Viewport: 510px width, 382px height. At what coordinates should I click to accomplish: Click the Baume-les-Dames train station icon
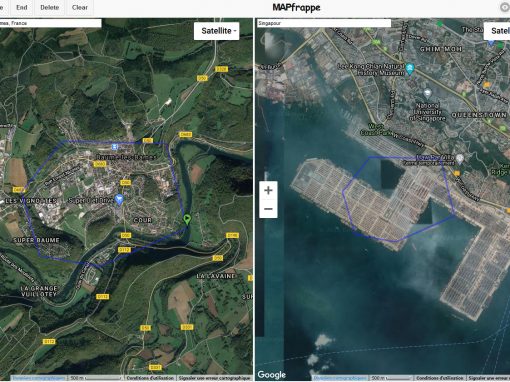tap(115, 147)
